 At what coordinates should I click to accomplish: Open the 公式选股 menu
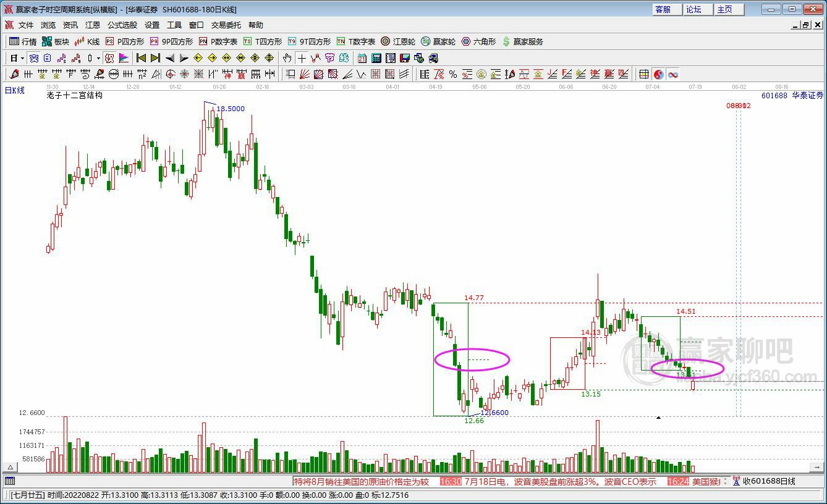point(122,25)
